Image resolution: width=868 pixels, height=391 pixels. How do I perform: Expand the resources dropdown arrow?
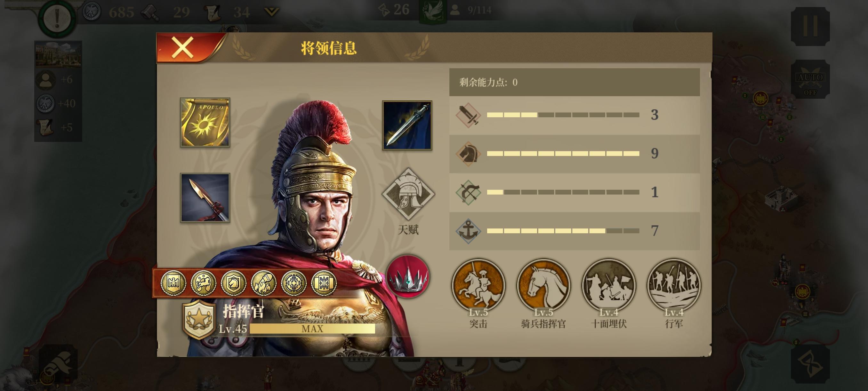point(272,12)
